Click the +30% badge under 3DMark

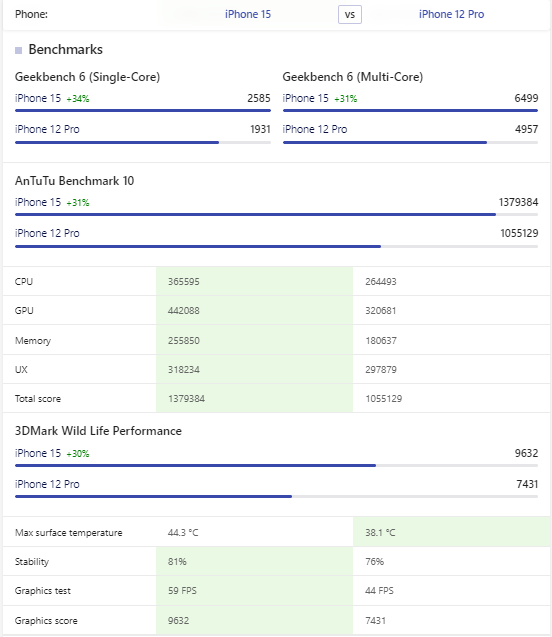(78, 454)
